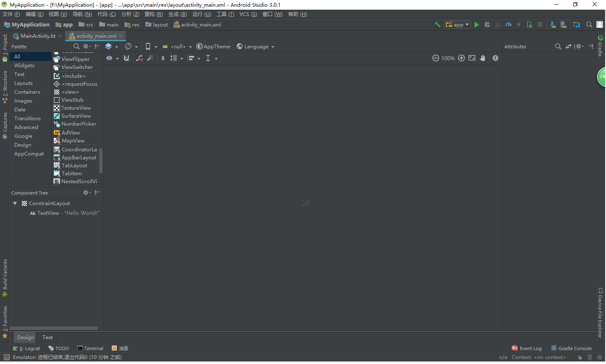Set default margins value 8

point(163,58)
